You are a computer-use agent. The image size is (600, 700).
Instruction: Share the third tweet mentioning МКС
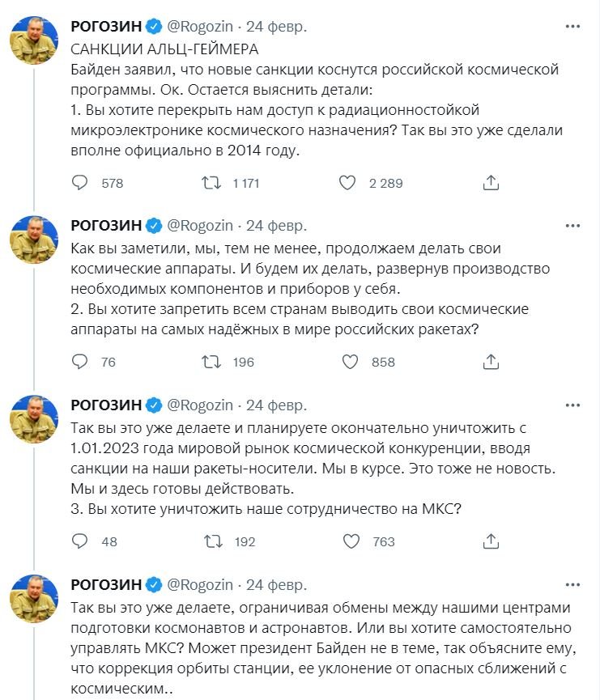click(490, 541)
